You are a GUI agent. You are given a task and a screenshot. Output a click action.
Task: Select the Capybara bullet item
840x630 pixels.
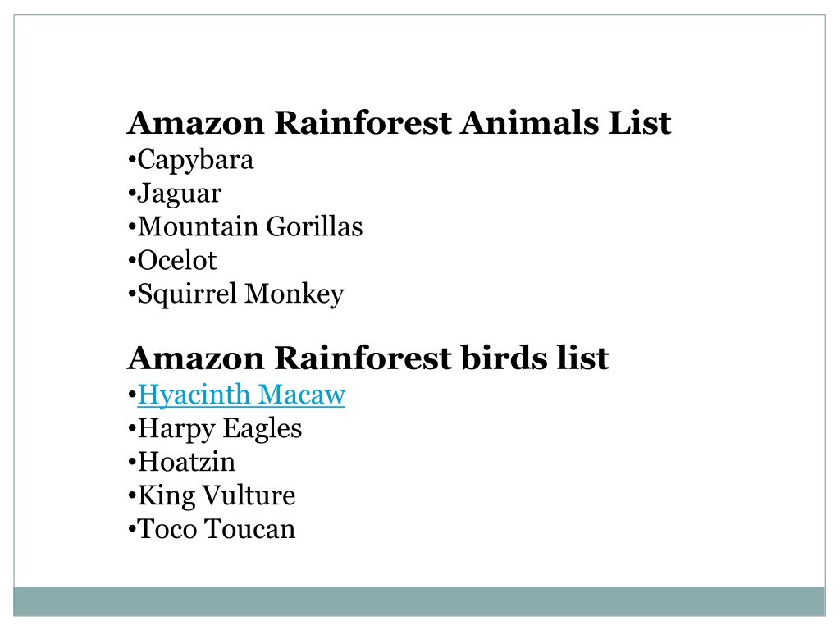190,160
